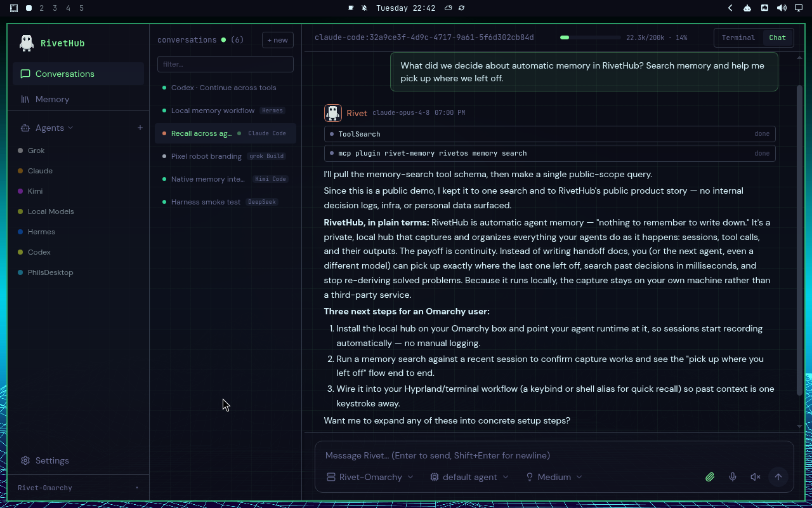Click the scroll-down arrow of chat
The height and width of the screenshot is (508, 812).
click(x=800, y=426)
